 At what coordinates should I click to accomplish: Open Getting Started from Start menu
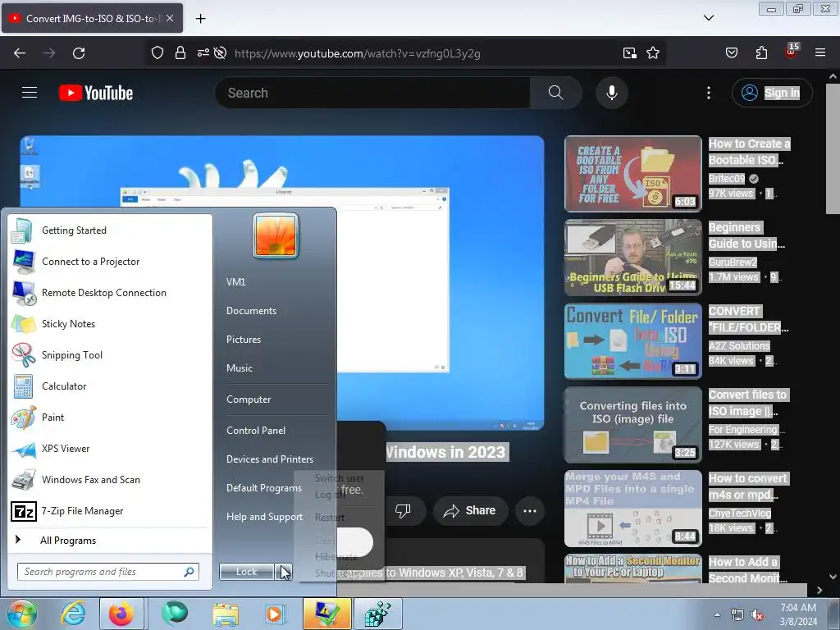point(110,231)
